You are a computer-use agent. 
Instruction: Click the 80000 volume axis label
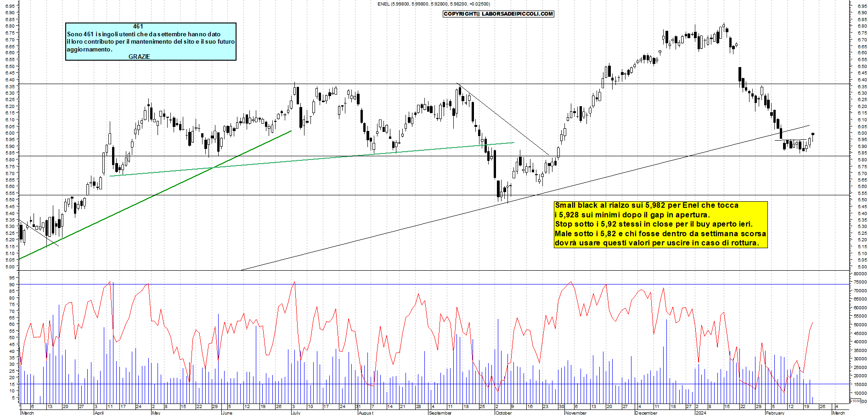[860, 273]
